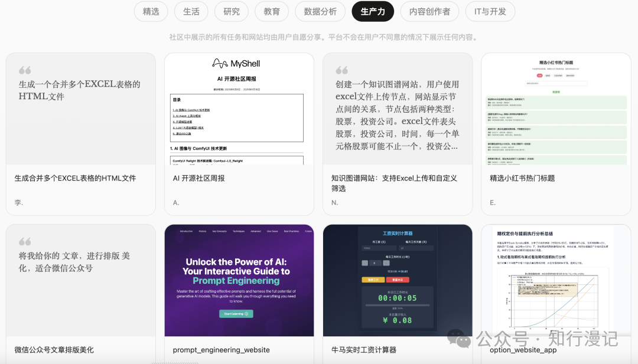Click the title 微信公众号文章排版美化
This screenshot has height=364, width=638.
[54, 350]
